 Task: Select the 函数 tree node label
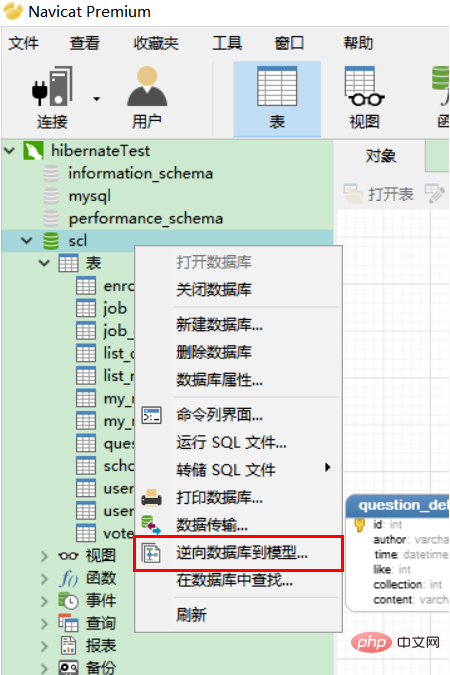click(101, 578)
